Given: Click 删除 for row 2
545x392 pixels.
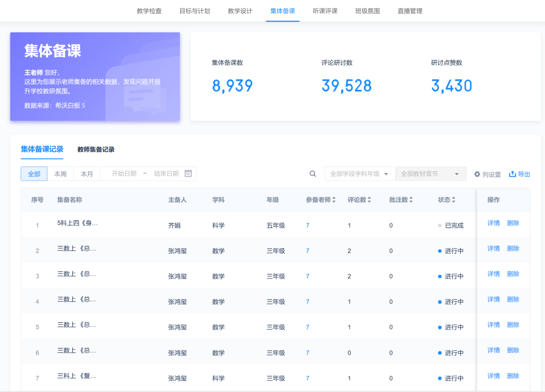Looking at the screenshot, I should click(x=513, y=249).
